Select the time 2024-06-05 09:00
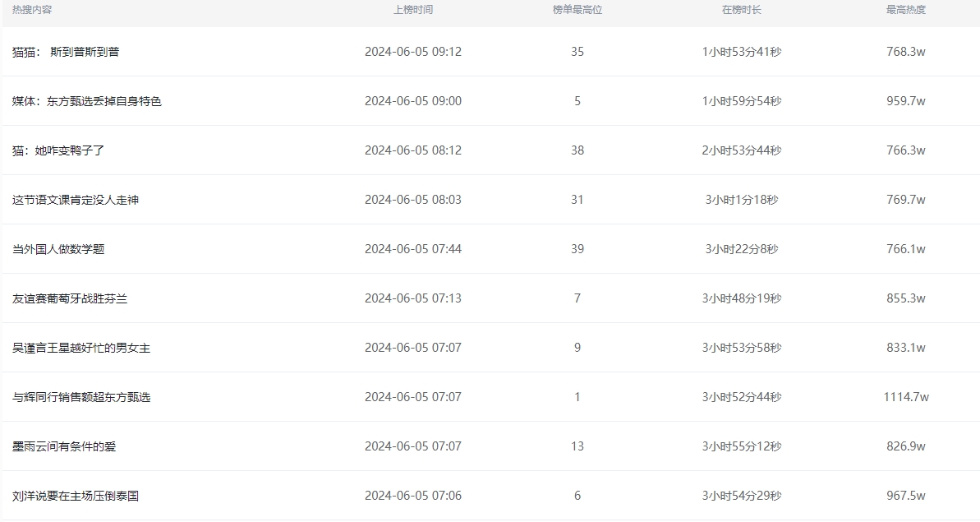This screenshot has height=522, width=980. (x=413, y=101)
